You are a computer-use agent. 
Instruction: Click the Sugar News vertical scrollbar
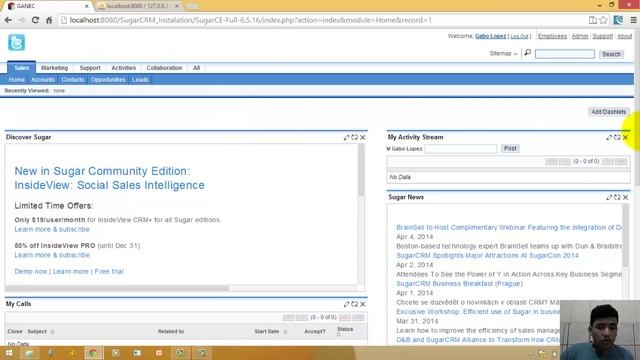[x=626, y=235]
